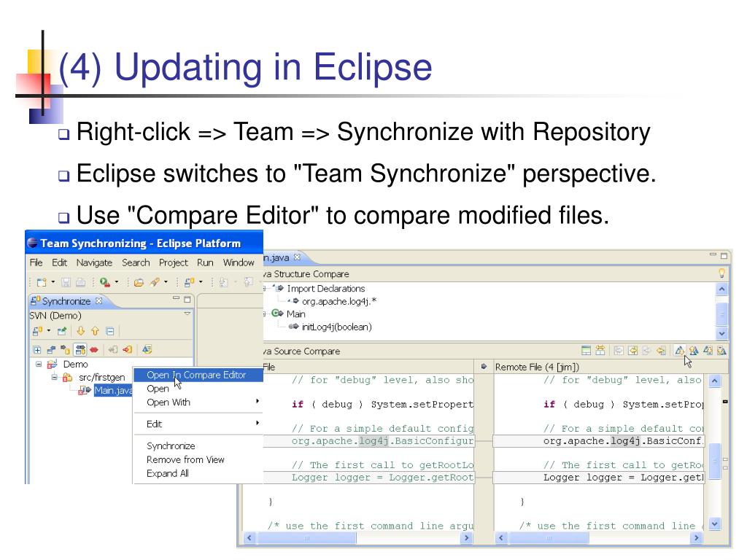Viewport: 747px width, 560px height.
Task: Open the Run launch dropdown arrow
Action: point(116,282)
